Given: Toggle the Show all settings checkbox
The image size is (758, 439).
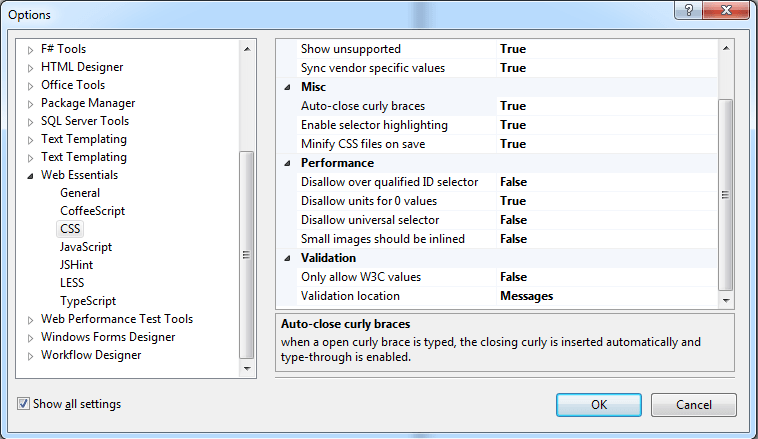Looking at the screenshot, I should coord(23,403).
